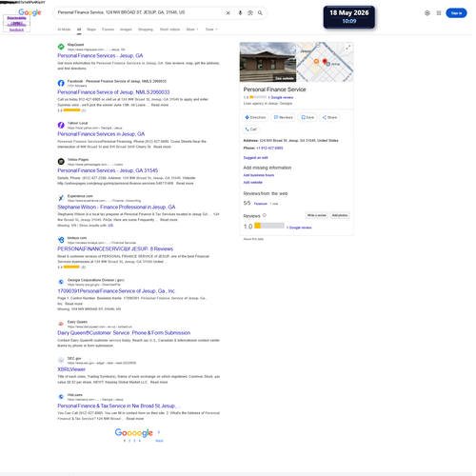The width and height of the screenshot is (476, 476).
Task: Go to next results page arrow
Action: (x=159, y=432)
